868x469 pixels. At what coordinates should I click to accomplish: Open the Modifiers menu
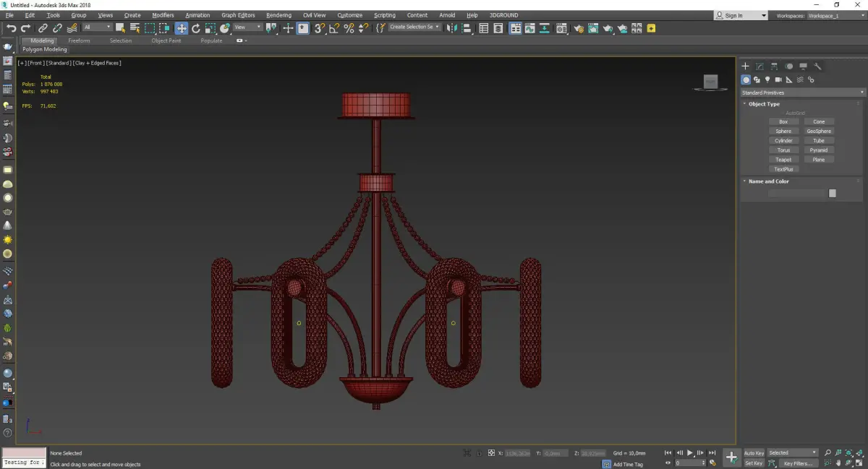163,15
